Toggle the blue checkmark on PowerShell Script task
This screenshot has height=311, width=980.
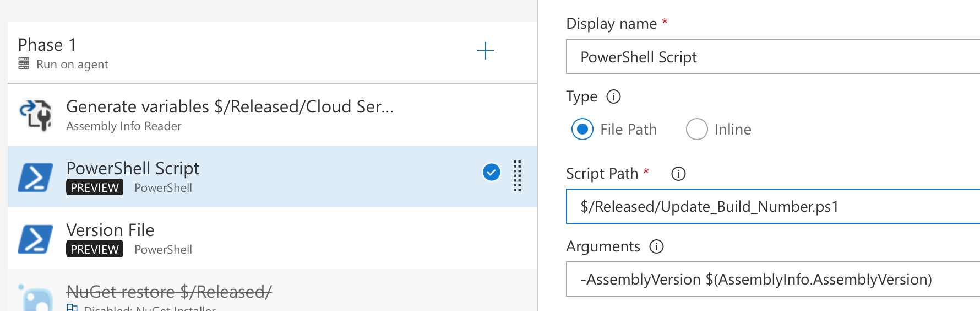(x=491, y=173)
